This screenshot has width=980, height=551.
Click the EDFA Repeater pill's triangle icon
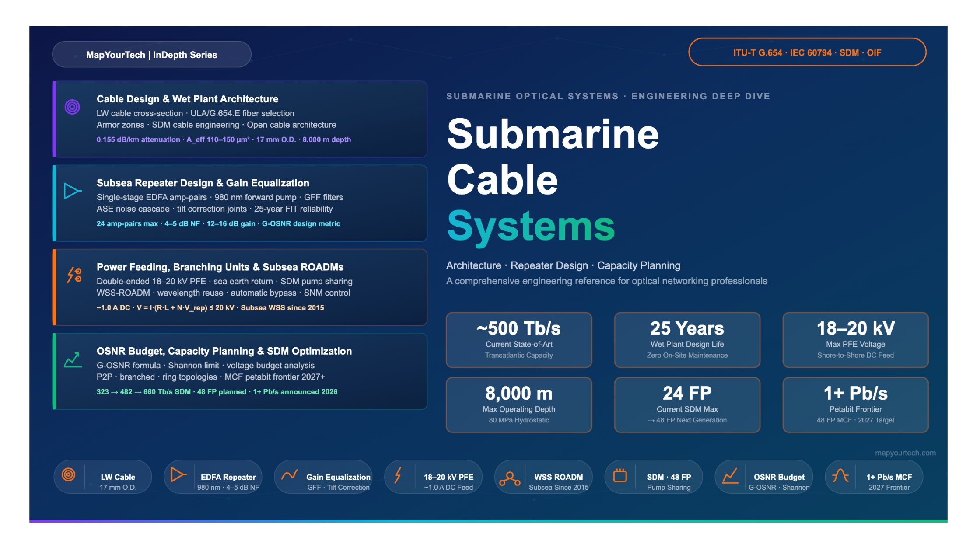[178, 474]
